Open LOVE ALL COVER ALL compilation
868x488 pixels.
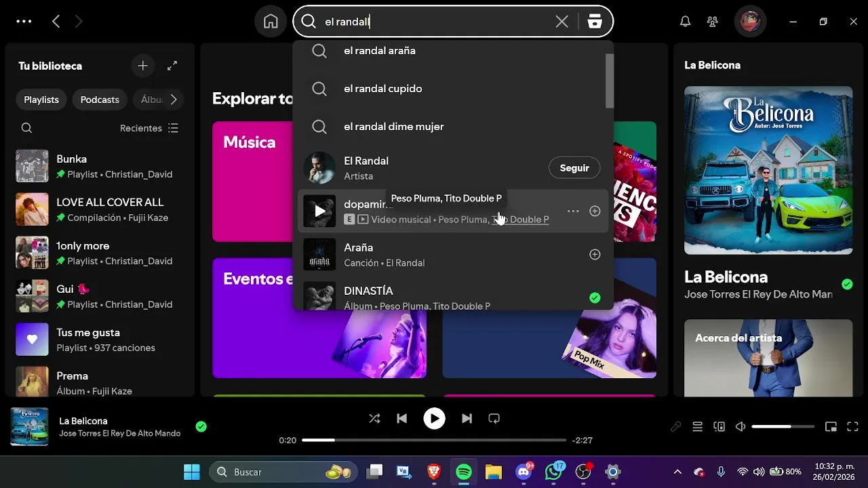click(99, 209)
